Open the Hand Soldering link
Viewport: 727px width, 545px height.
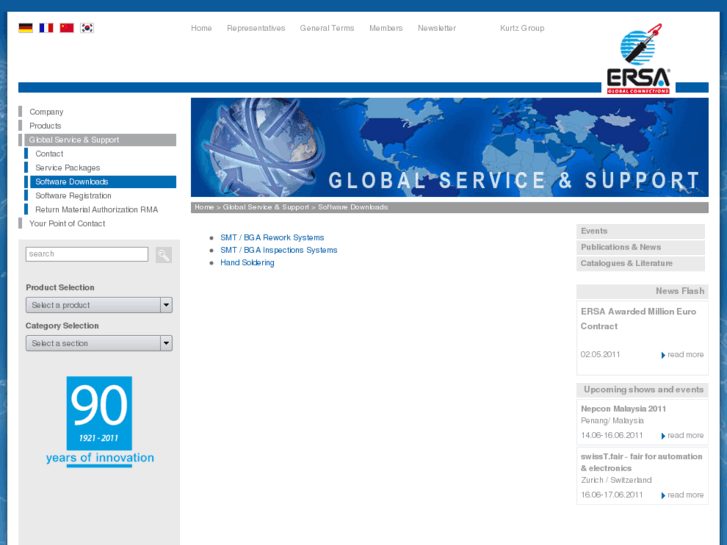coord(247,263)
